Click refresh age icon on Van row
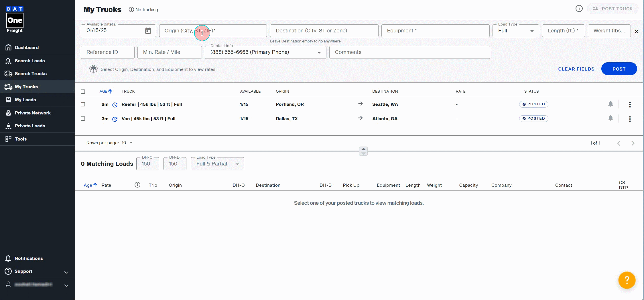 [115, 119]
